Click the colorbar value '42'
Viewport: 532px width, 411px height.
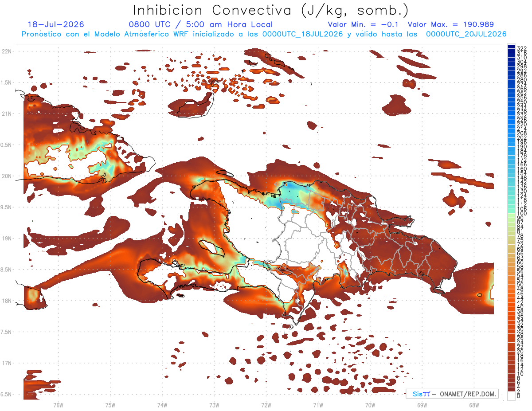[520, 302]
